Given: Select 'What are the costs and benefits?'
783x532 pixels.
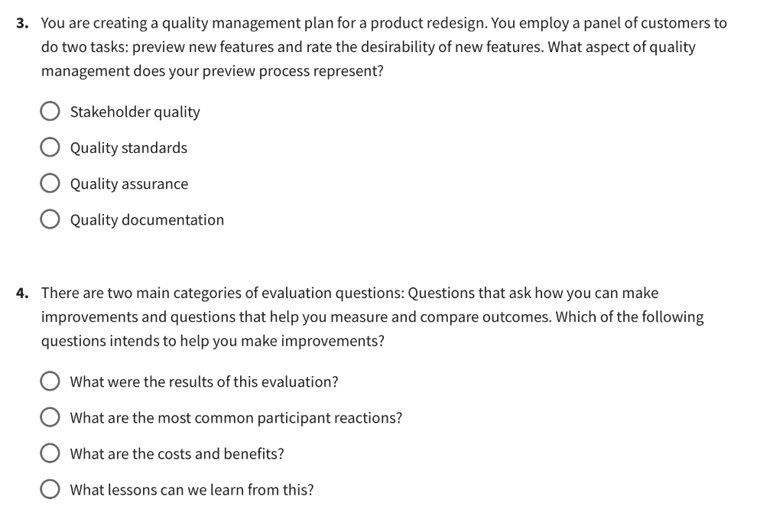Looking at the screenshot, I should 50,453.
